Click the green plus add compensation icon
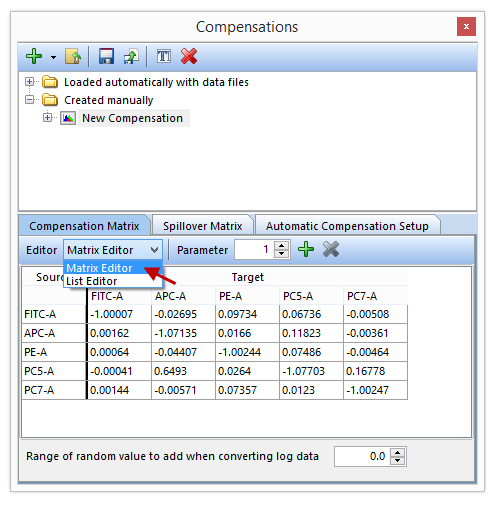499x505 pixels. tap(34, 56)
